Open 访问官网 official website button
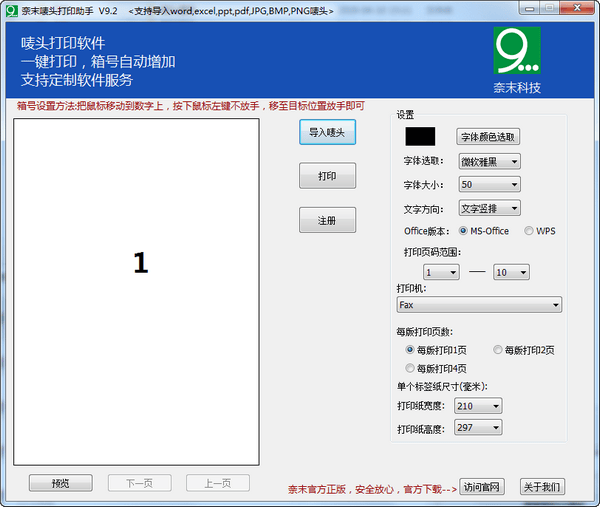 coord(482,487)
